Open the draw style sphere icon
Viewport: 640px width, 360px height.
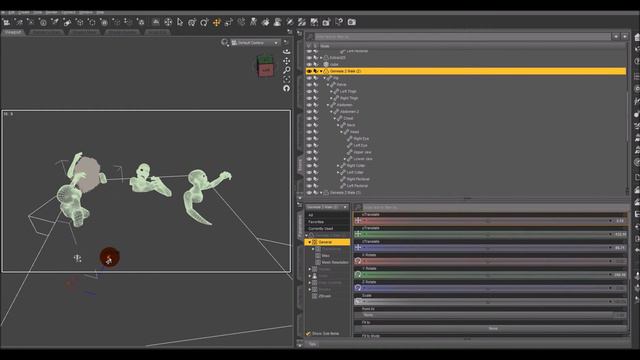coord(224,42)
